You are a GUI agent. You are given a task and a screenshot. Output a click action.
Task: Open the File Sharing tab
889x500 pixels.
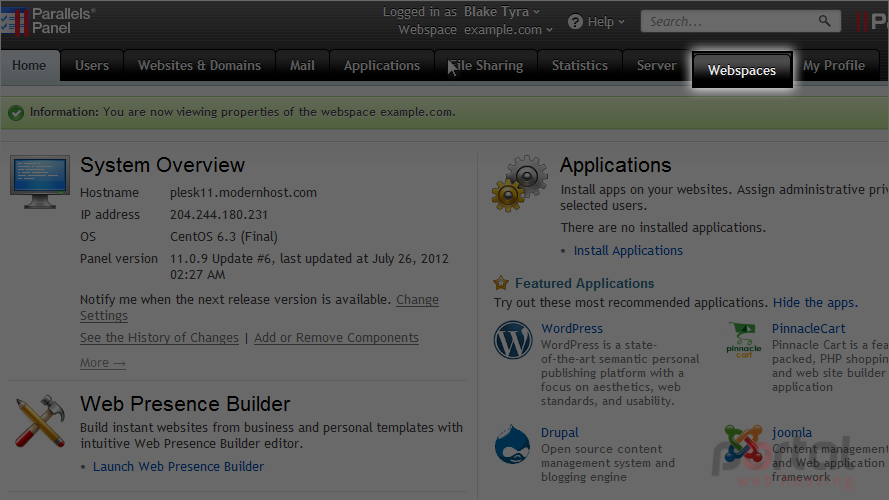[486, 66]
